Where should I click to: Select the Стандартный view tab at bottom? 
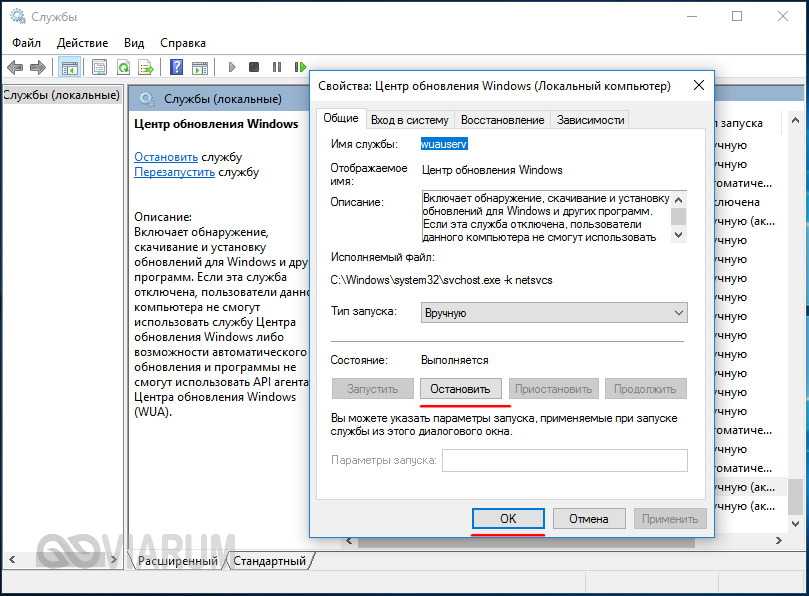pos(269,561)
